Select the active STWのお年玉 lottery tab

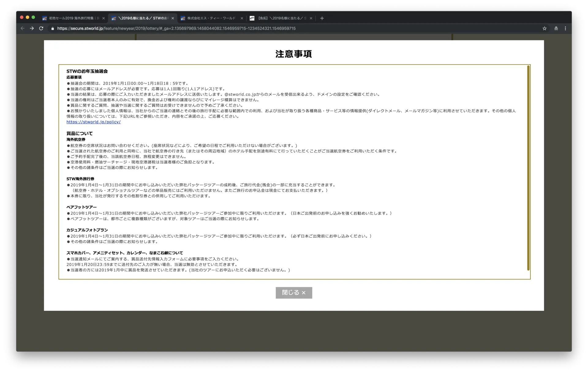click(142, 18)
